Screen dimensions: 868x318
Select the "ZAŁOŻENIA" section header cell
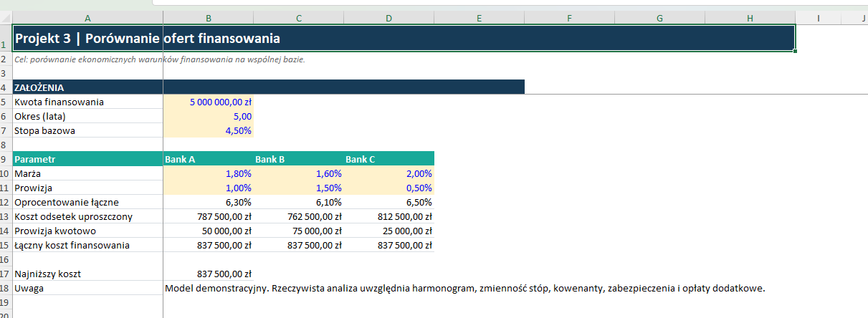pos(87,87)
